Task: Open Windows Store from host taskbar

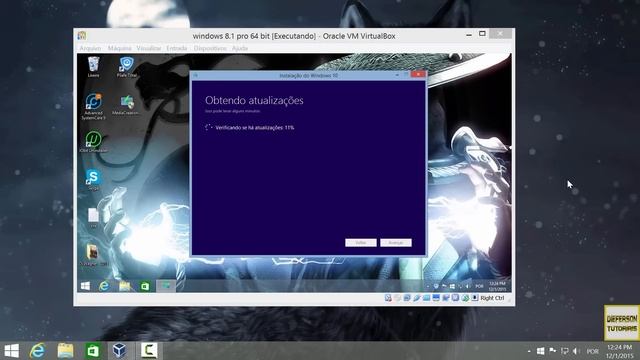Action: click(x=93, y=351)
